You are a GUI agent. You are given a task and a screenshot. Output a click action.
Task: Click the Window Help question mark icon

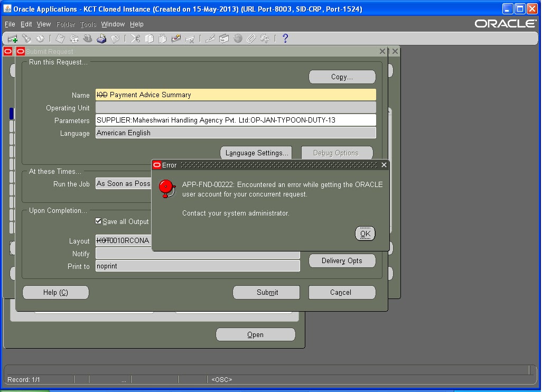coord(285,39)
